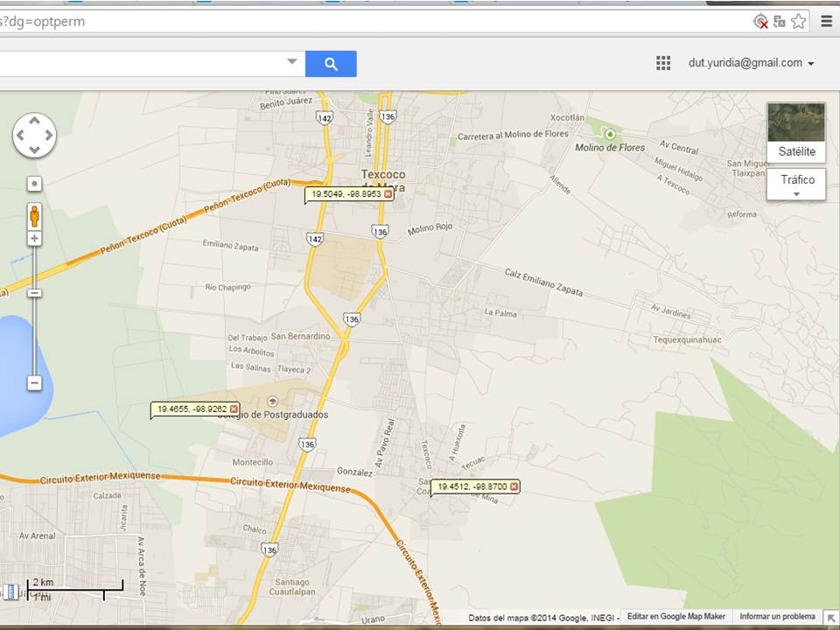Click the Molino de Flores park marker
The height and width of the screenshot is (630, 840).
point(610,134)
